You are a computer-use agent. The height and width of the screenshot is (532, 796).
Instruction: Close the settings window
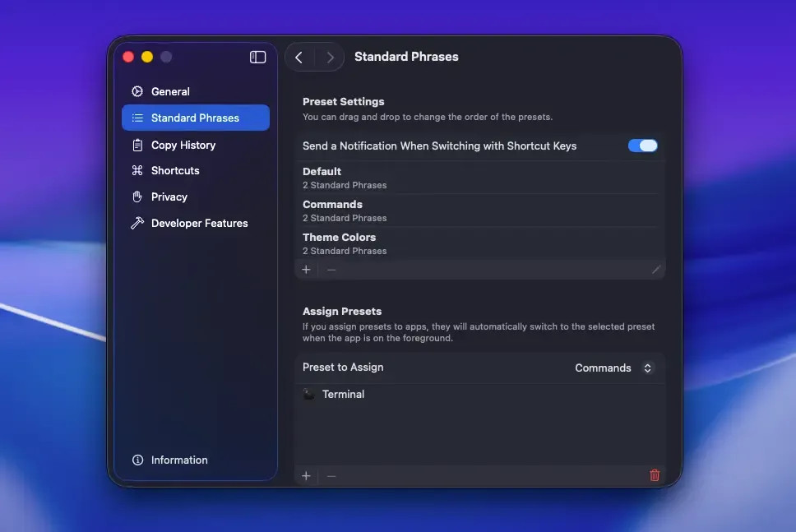coord(128,57)
